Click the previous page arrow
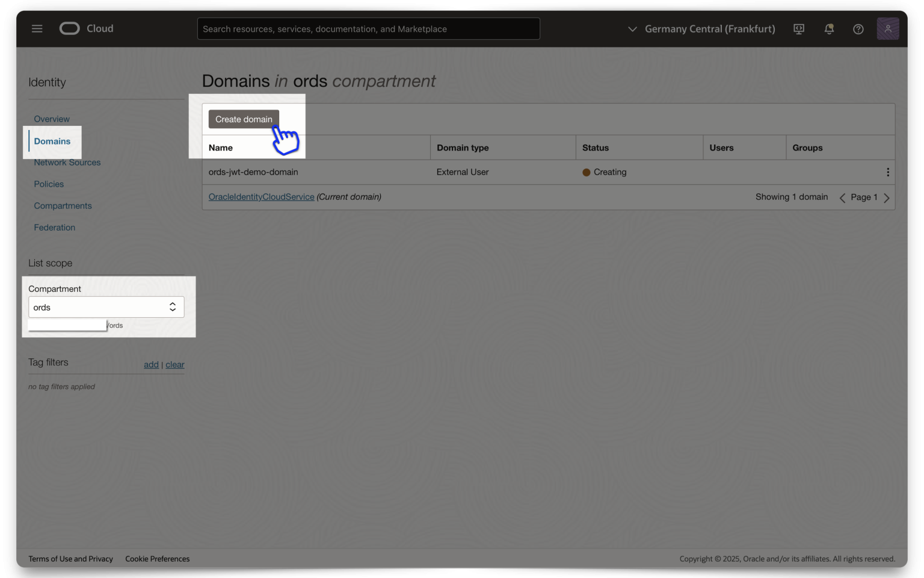Image resolution: width=924 pixels, height=578 pixels. click(x=842, y=197)
